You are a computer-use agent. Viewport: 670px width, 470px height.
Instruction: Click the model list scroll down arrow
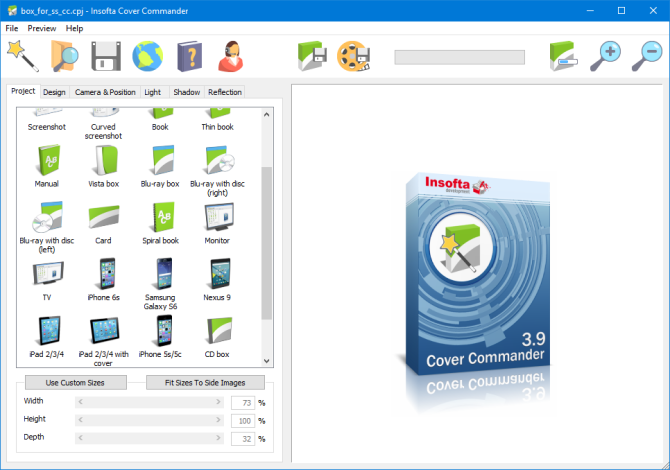point(267,361)
